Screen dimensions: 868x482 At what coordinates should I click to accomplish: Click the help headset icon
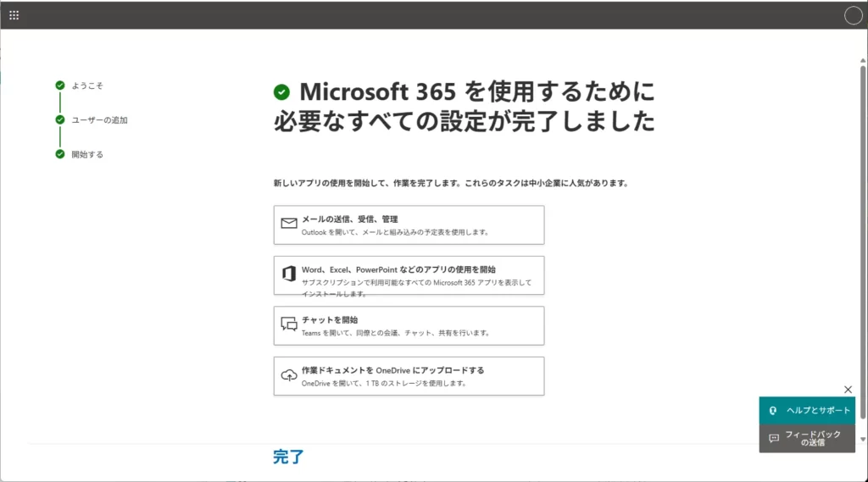click(773, 411)
